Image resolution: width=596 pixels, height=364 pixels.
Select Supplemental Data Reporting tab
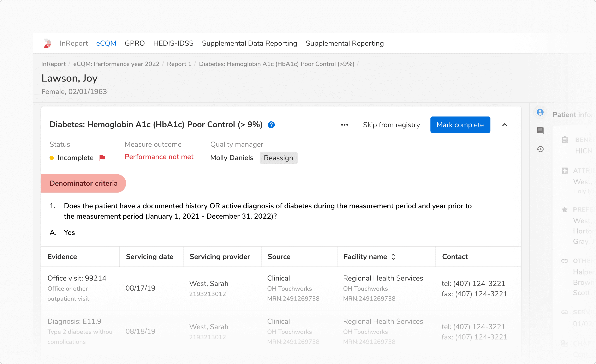click(x=249, y=43)
